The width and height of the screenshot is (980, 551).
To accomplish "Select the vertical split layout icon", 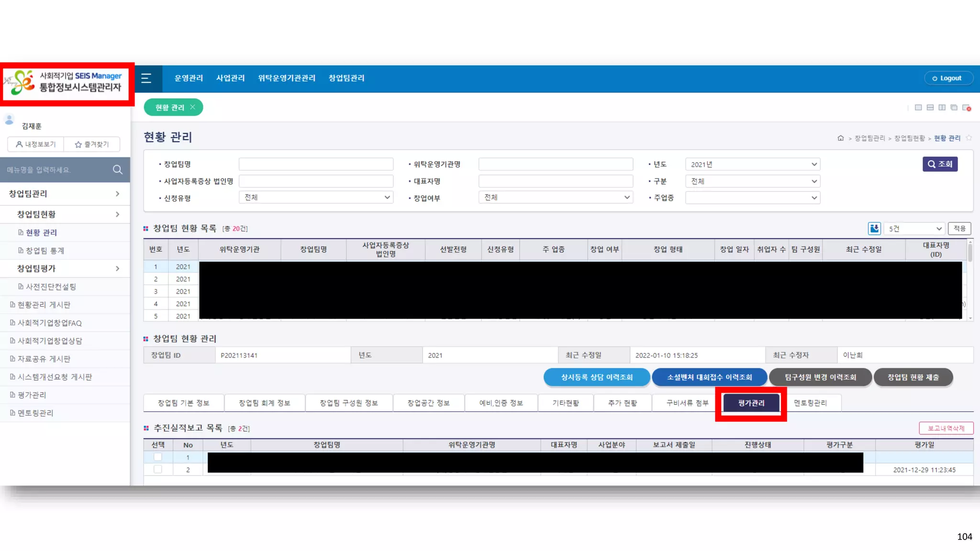I will coord(942,108).
